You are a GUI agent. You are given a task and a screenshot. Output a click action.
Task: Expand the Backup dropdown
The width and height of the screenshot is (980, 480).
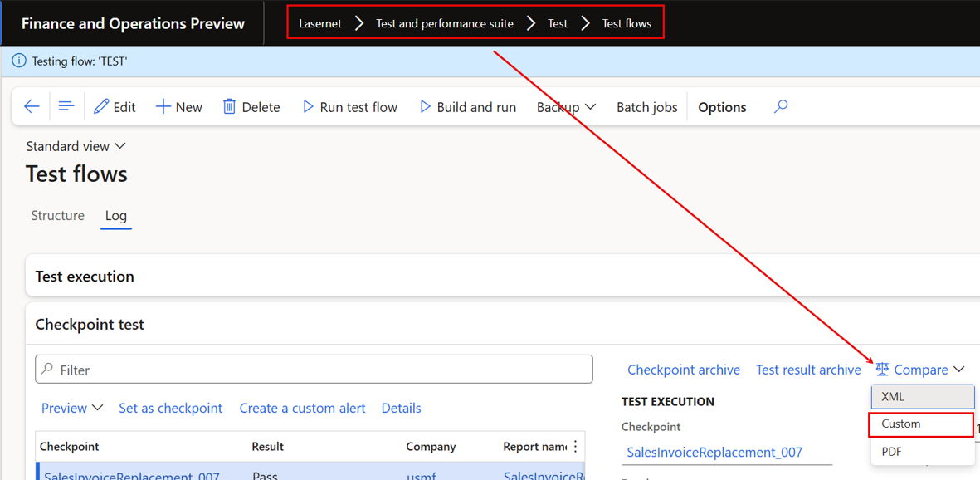coord(566,107)
